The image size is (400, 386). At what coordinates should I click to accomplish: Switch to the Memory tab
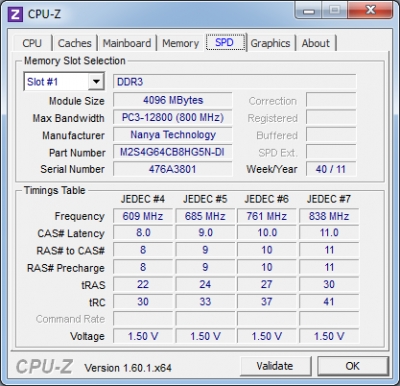coord(180,43)
